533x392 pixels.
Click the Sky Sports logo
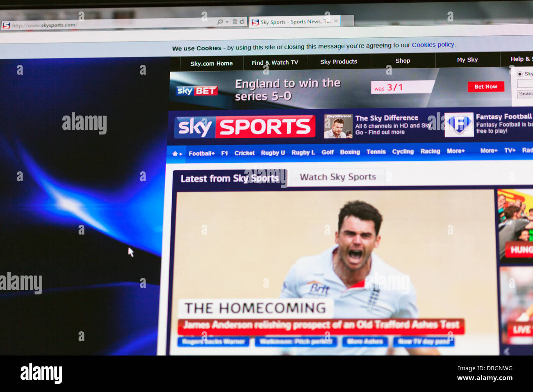pyautogui.click(x=245, y=127)
